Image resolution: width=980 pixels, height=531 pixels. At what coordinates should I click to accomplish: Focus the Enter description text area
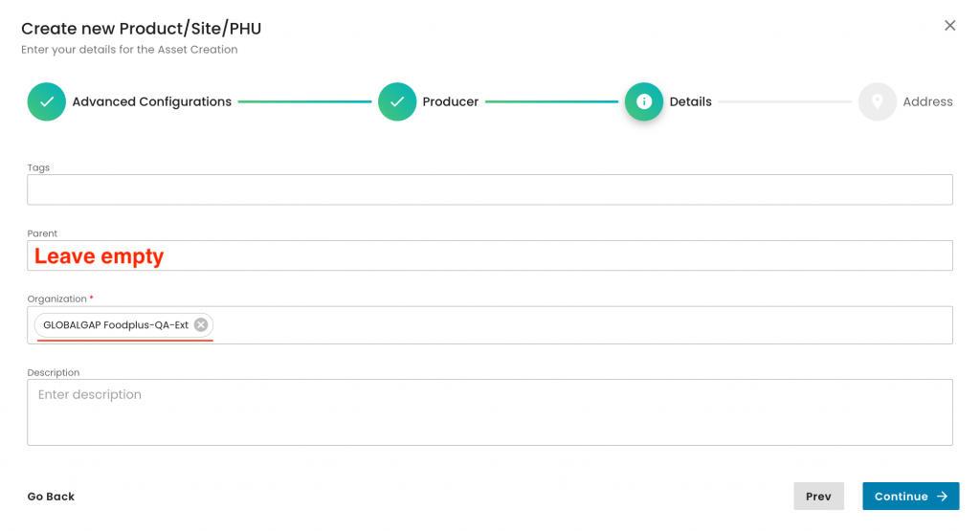[489, 412]
